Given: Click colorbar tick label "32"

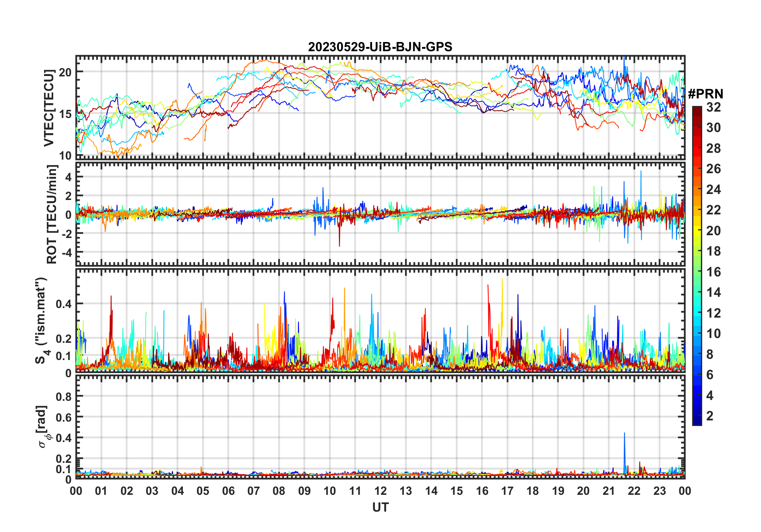Looking at the screenshot, I should (x=713, y=107).
